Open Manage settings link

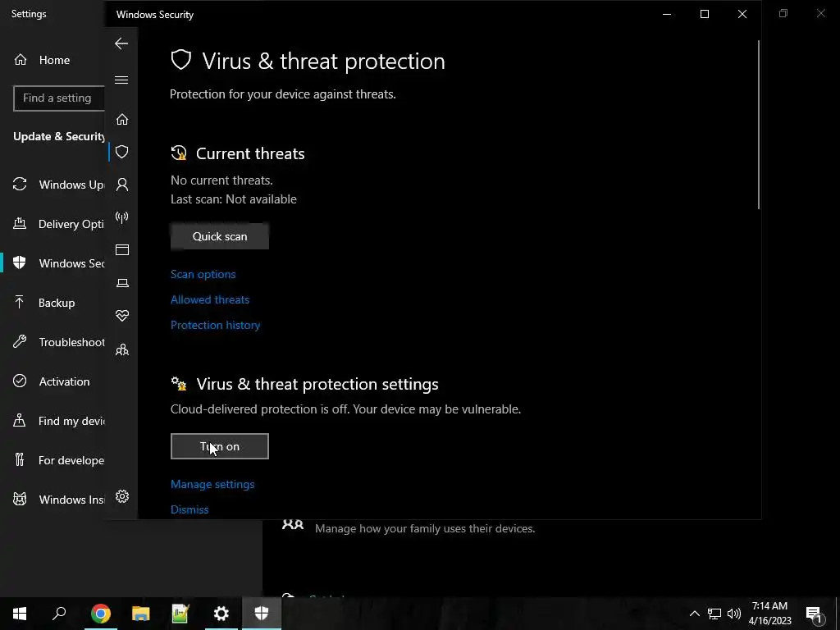coord(212,484)
